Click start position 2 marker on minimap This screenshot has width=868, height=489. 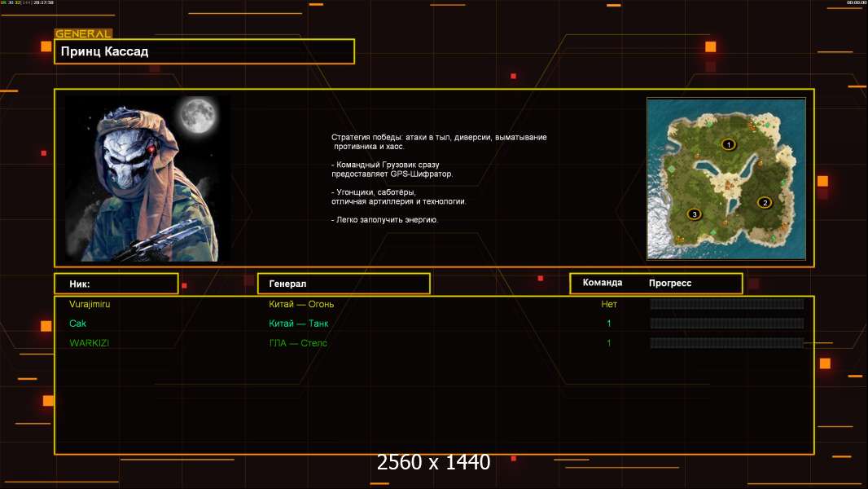764,202
